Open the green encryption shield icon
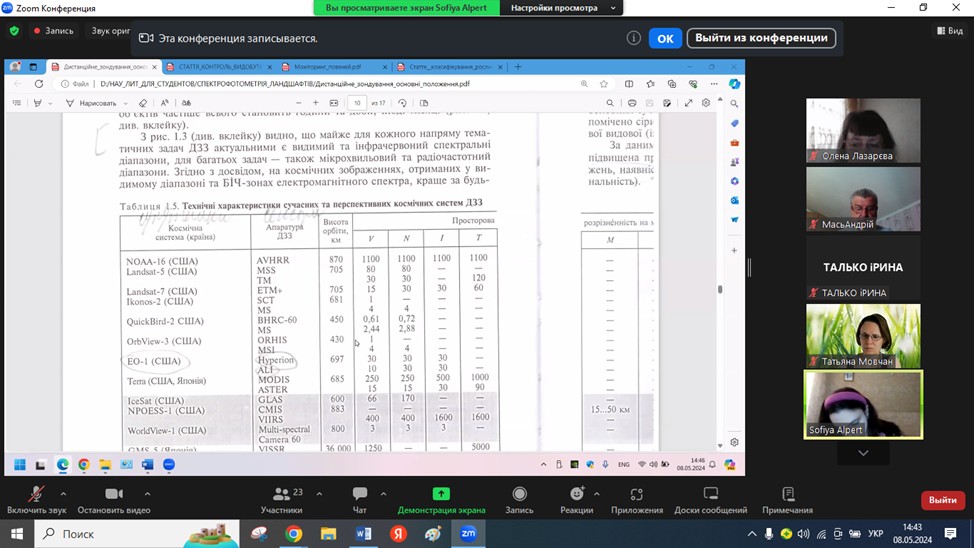The image size is (974, 548). pos(14,30)
